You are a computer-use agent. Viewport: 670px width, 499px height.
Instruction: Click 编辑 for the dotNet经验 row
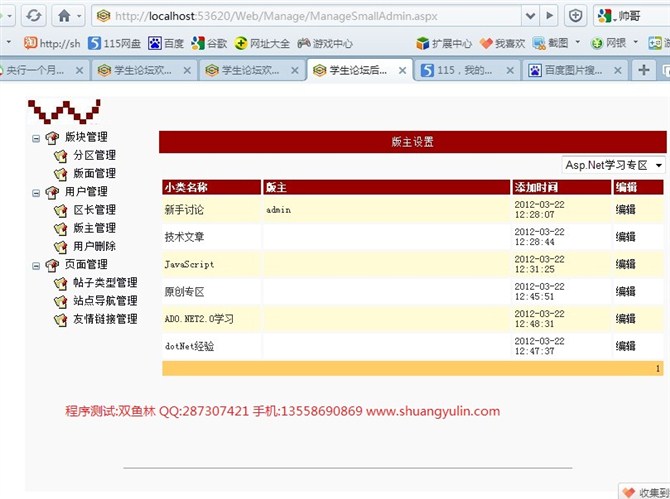click(626, 346)
